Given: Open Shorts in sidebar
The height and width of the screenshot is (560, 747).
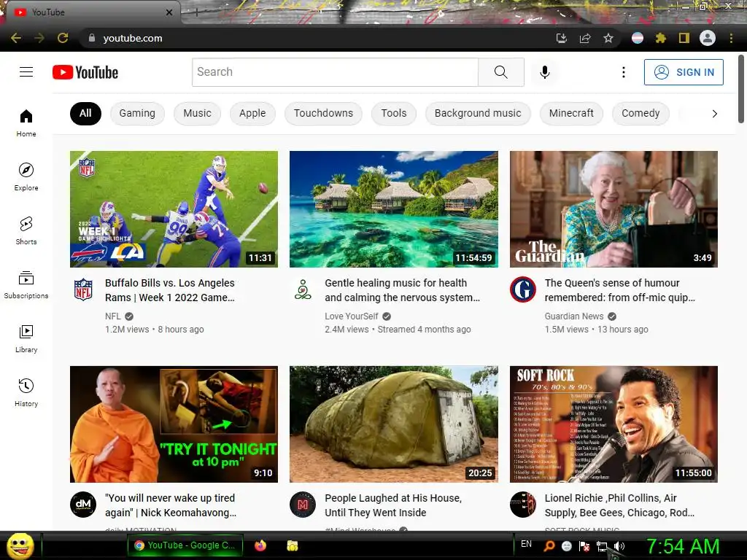Looking at the screenshot, I should coord(26,231).
